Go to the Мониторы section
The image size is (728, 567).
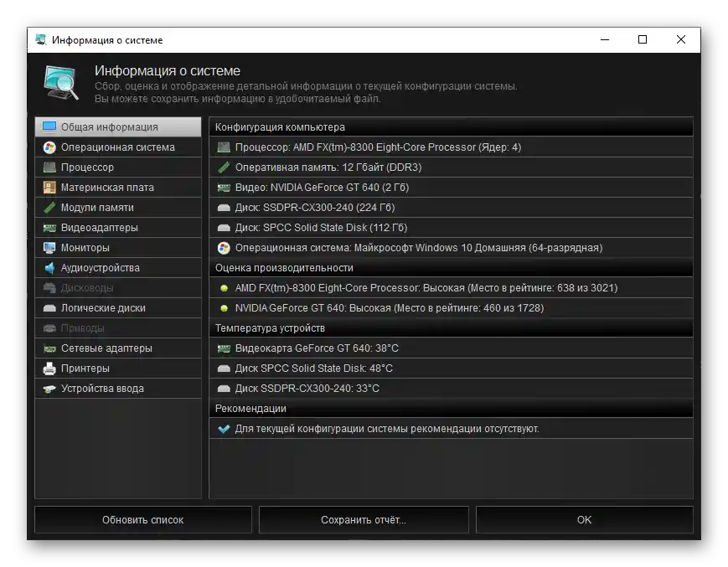[x=118, y=248]
